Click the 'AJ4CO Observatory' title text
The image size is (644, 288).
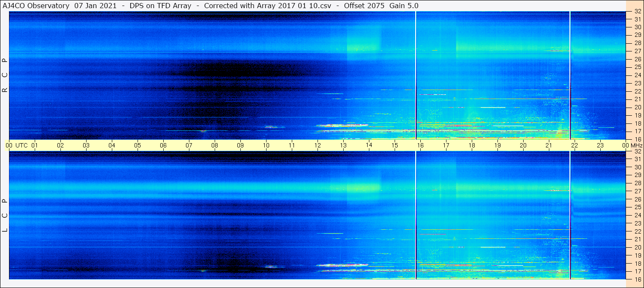tap(36, 6)
